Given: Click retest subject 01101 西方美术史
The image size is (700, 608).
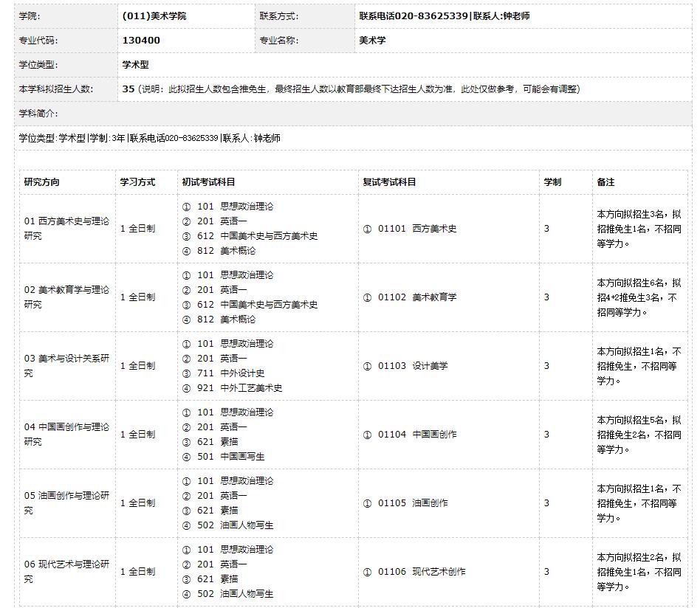Looking at the screenshot, I should tap(416, 229).
